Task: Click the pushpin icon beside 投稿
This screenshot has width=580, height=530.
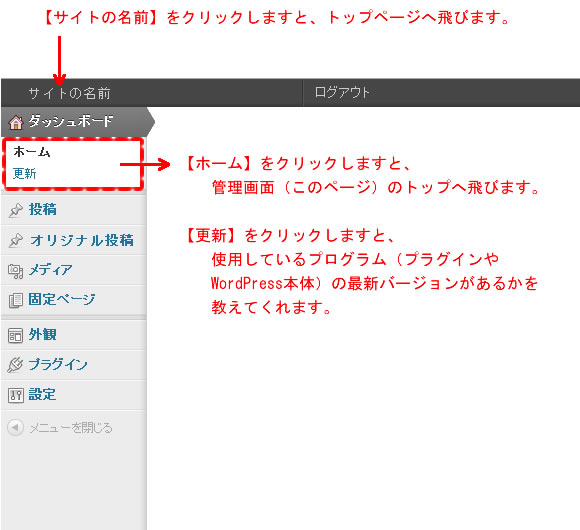Action: [16, 210]
